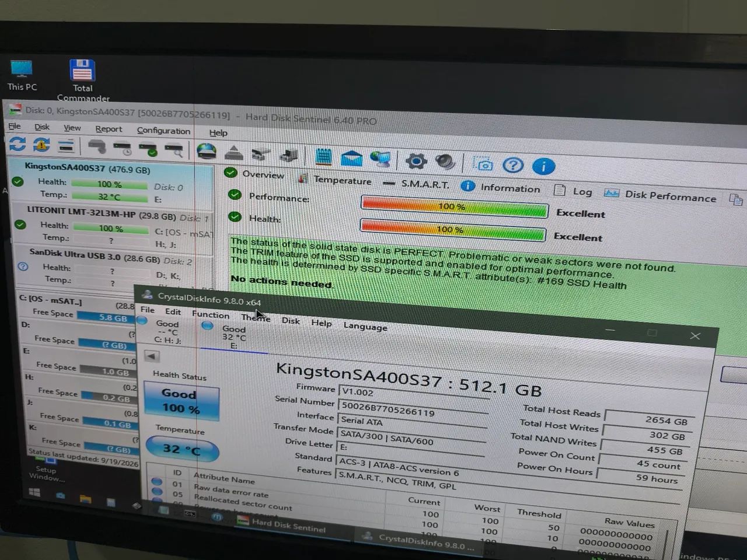
Task: Click the blue info circle toolbar icon
Action: (543, 167)
